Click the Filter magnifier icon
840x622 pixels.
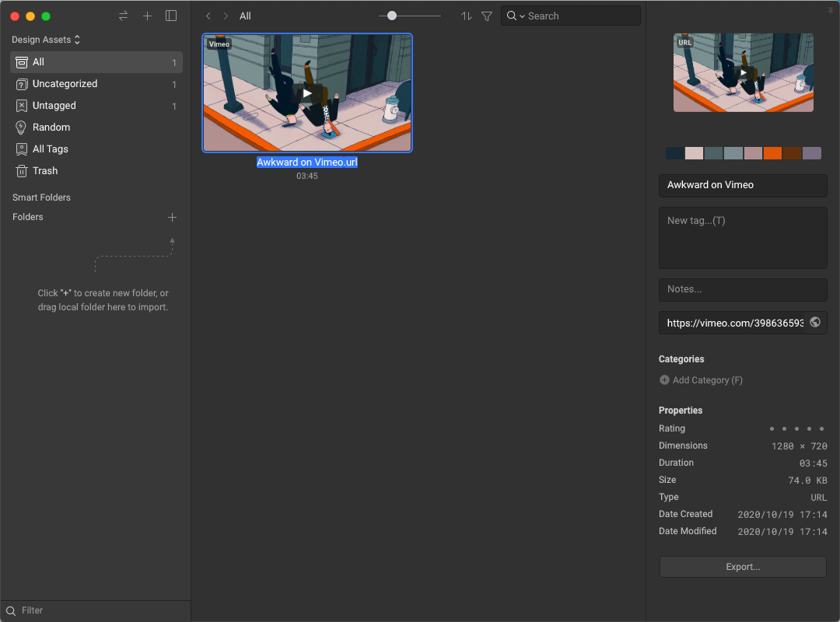click(11, 611)
